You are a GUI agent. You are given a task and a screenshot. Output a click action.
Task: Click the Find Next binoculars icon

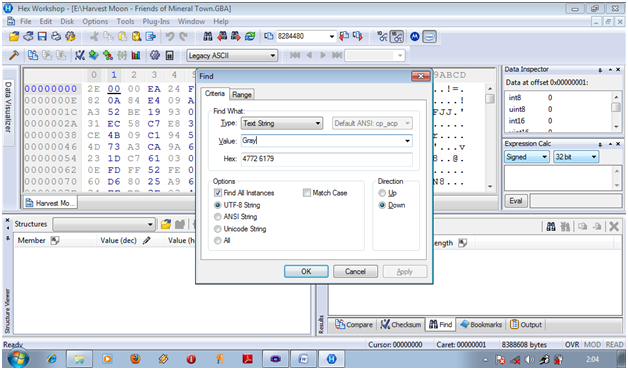coord(236,36)
